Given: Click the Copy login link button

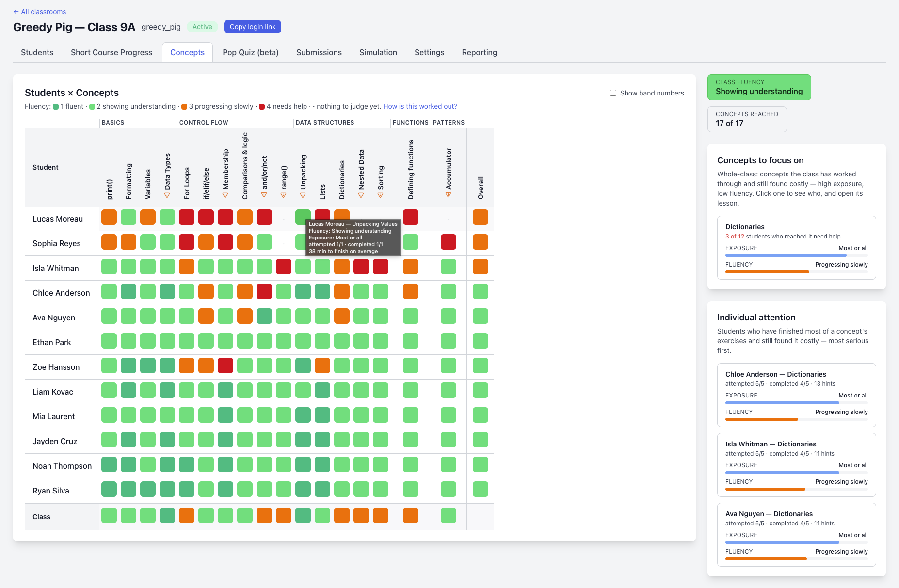Looking at the screenshot, I should point(253,27).
